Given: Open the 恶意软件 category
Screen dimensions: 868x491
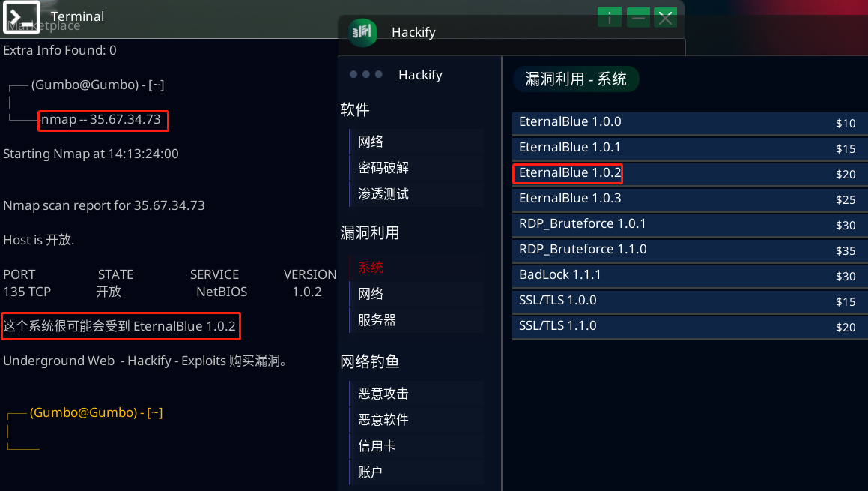Looking at the screenshot, I should (x=417, y=420).
